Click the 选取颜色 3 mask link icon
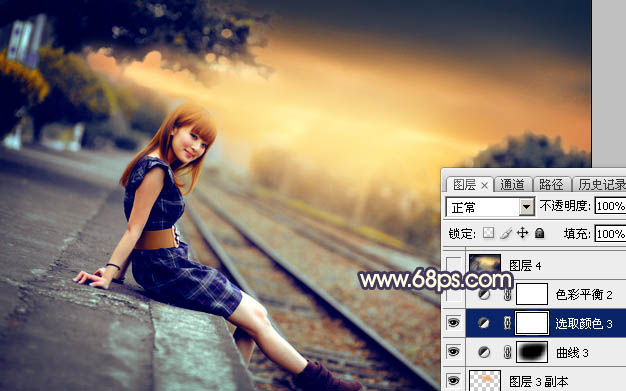626x391 pixels. tap(507, 323)
